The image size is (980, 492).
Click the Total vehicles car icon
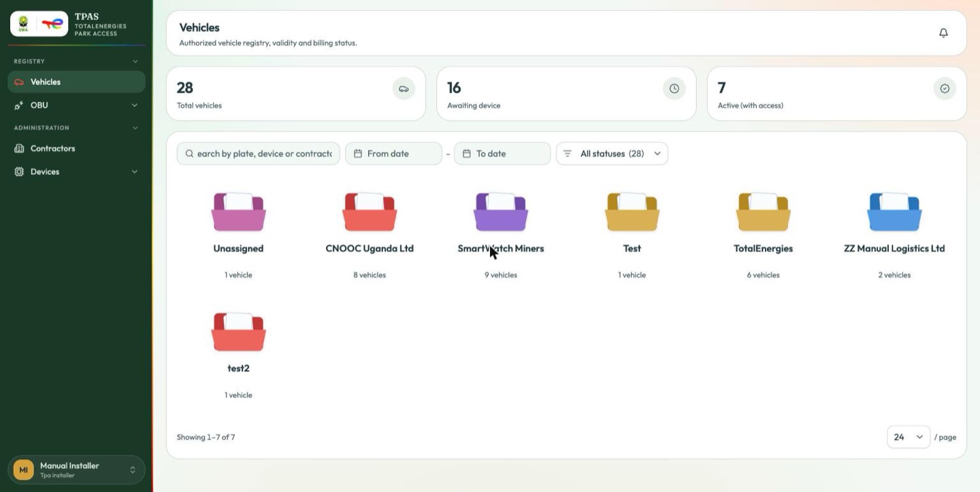404,88
